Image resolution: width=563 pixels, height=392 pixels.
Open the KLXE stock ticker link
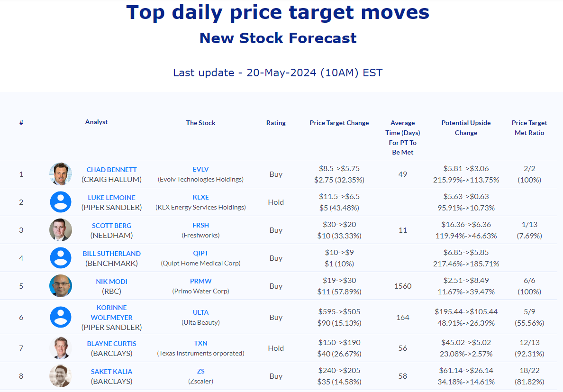point(201,197)
